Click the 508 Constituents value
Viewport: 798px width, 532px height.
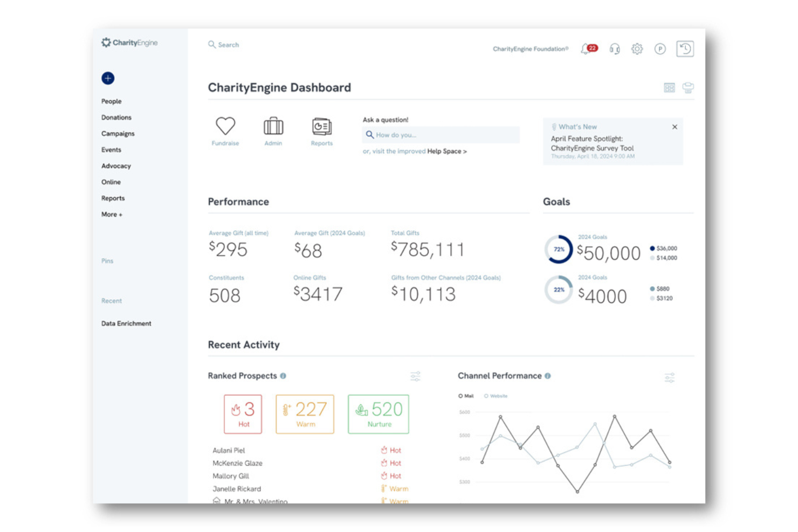click(225, 295)
